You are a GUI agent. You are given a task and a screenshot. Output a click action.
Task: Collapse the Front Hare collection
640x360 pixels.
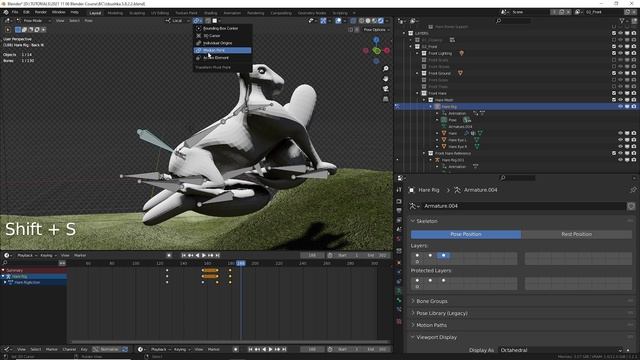(x=418, y=93)
